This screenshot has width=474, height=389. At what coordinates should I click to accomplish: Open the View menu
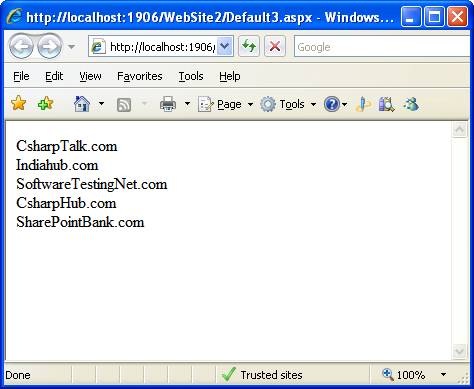pyautogui.click(x=90, y=76)
